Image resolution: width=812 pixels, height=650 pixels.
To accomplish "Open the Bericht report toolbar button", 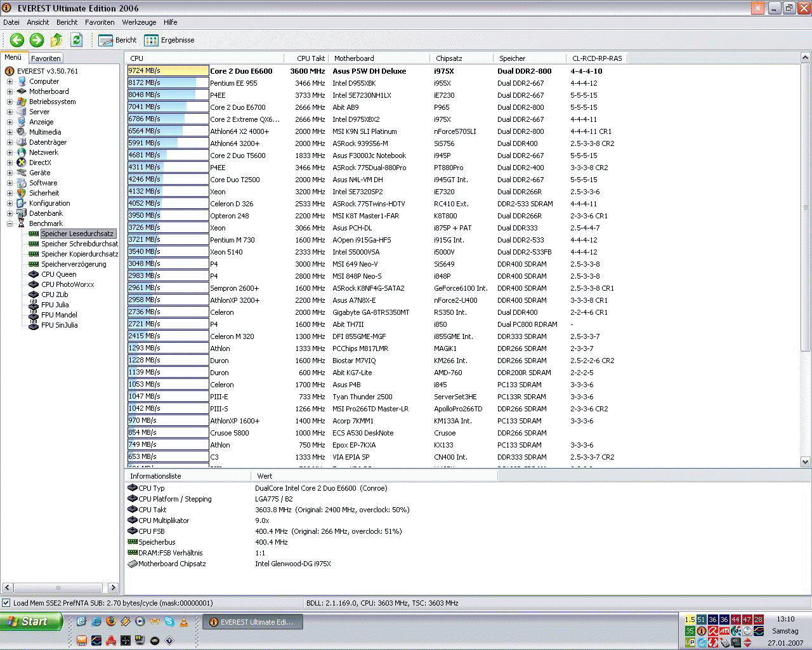I will coord(117,40).
